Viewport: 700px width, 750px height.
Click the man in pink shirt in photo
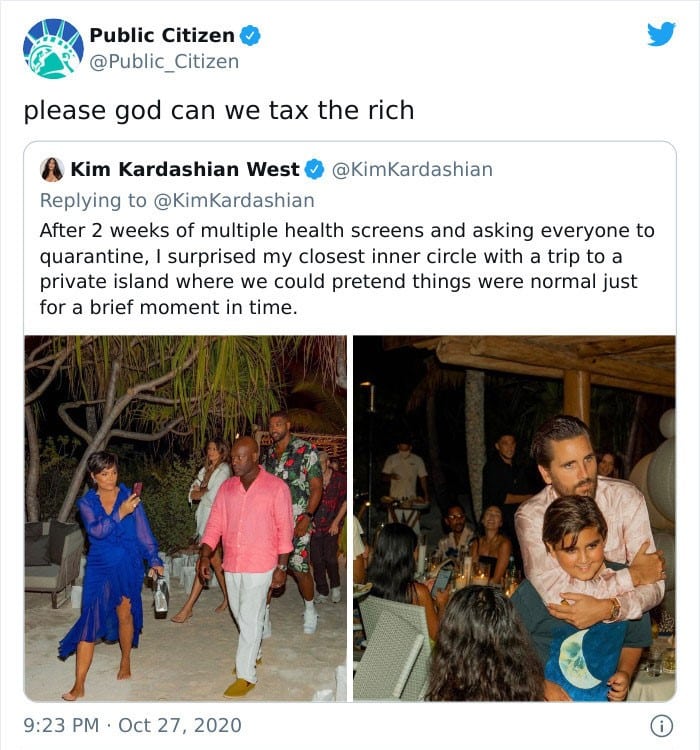pyautogui.click(x=247, y=566)
